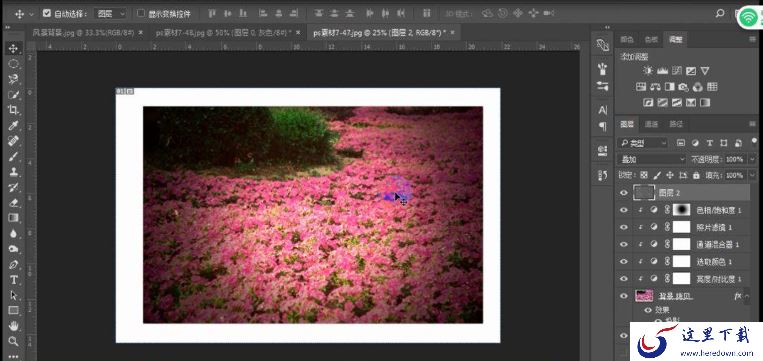The image size is (763, 361).
Task: Expand the opacity 不透明度 value dropdown
Action: (x=752, y=160)
